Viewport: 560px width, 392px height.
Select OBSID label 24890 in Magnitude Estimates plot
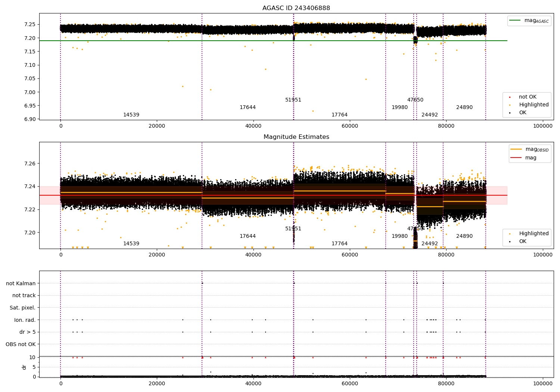coord(464,236)
